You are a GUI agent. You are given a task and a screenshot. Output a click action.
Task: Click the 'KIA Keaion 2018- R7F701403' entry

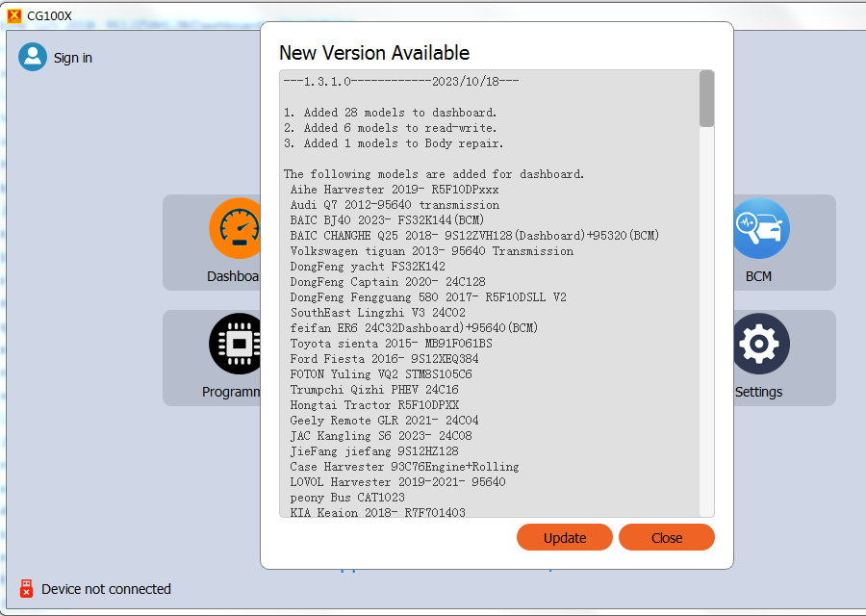(378, 513)
